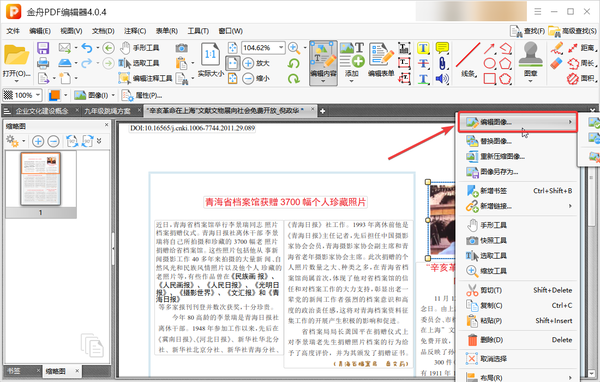Click the save disk icon
Screen dimensions: 600x382
coord(43,48)
